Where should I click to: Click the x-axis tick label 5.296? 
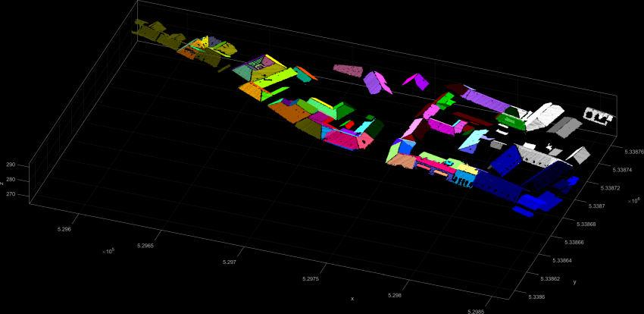[x=64, y=228]
